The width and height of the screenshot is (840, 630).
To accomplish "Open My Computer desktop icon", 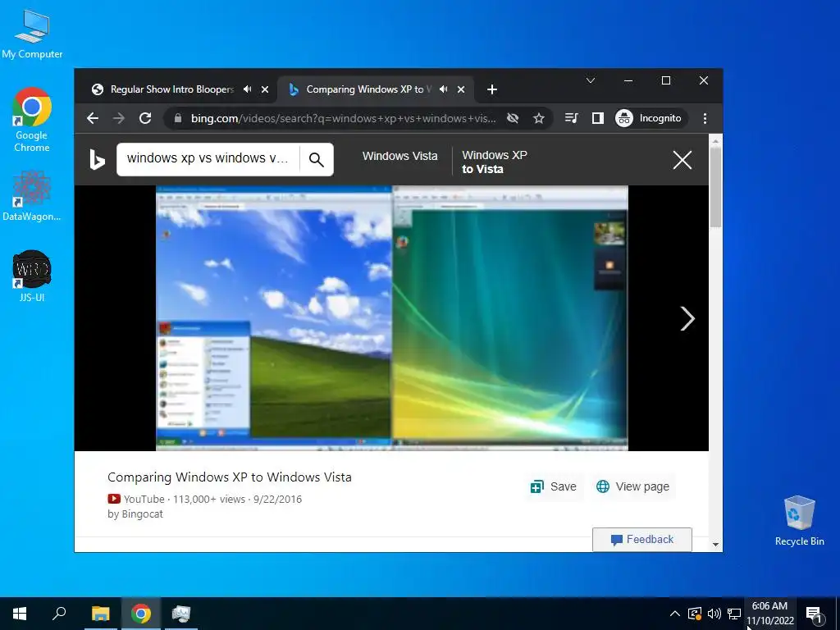I will pos(32,34).
